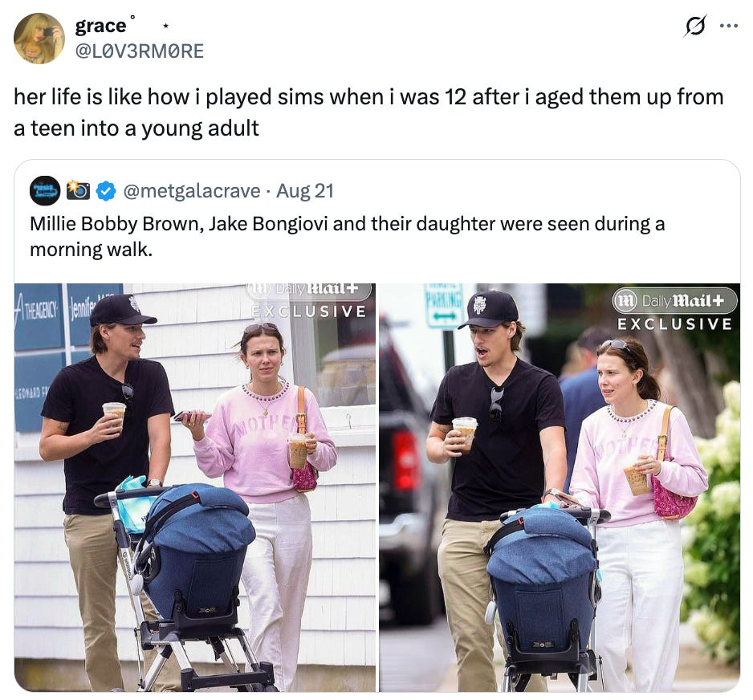Click the blue verified checkmark badge
This screenshot has height=700, width=753.
pyautogui.click(x=106, y=191)
